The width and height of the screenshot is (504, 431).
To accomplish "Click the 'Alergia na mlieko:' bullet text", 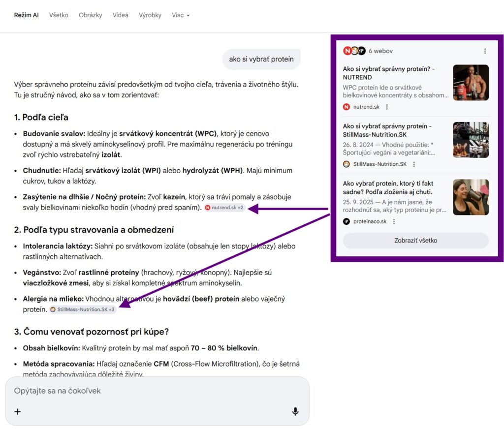I will click(x=53, y=299).
